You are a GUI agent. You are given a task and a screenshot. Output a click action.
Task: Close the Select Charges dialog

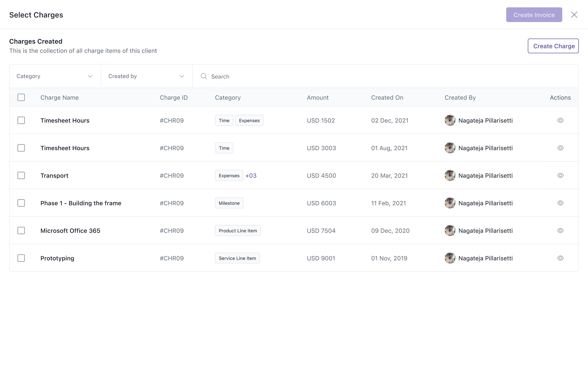pyautogui.click(x=574, y=15)
